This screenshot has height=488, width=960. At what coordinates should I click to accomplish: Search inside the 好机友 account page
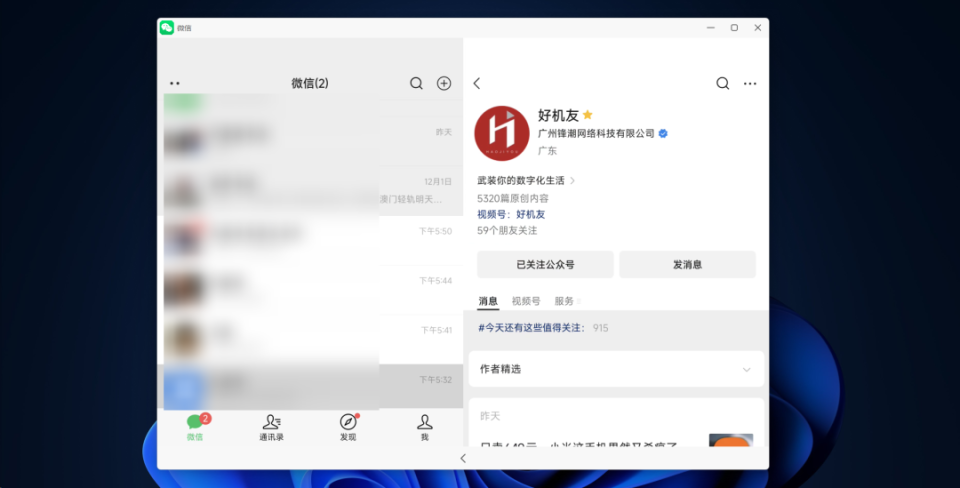pos(722,83)
